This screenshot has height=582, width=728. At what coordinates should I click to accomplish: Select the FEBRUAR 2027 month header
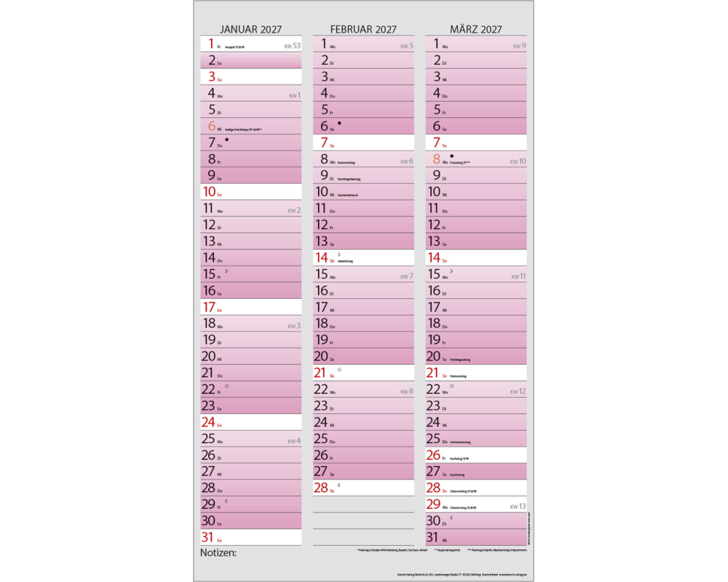coord(363,29)
